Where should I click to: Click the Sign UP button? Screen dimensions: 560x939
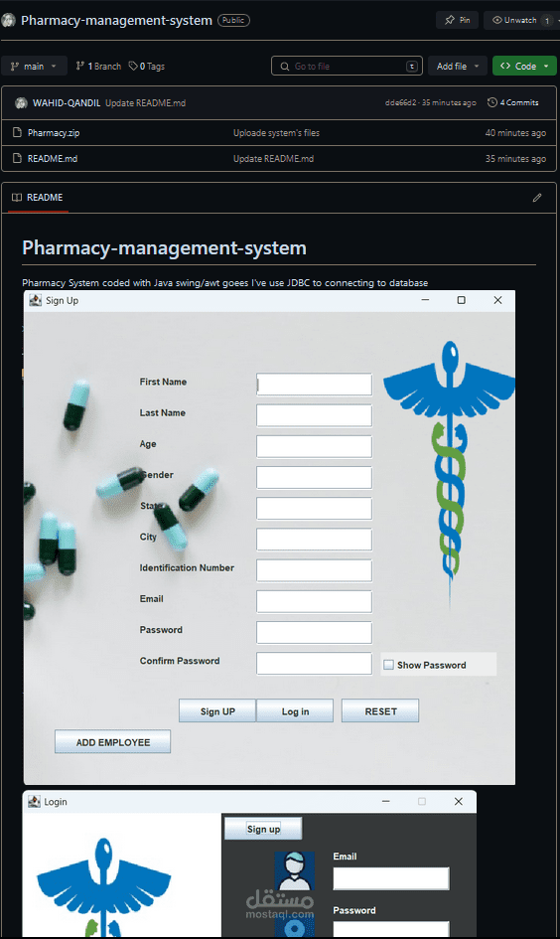217,710
